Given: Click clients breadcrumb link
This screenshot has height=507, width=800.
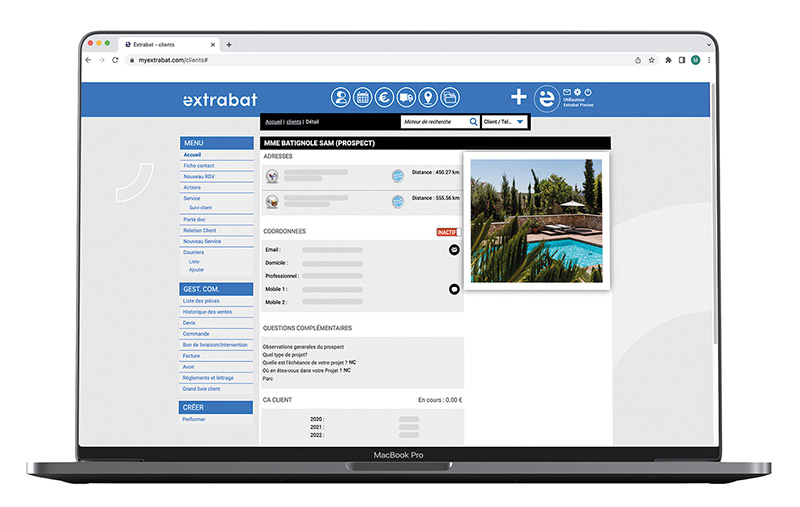Looking at the screenshot, I should tap(294, 122).
